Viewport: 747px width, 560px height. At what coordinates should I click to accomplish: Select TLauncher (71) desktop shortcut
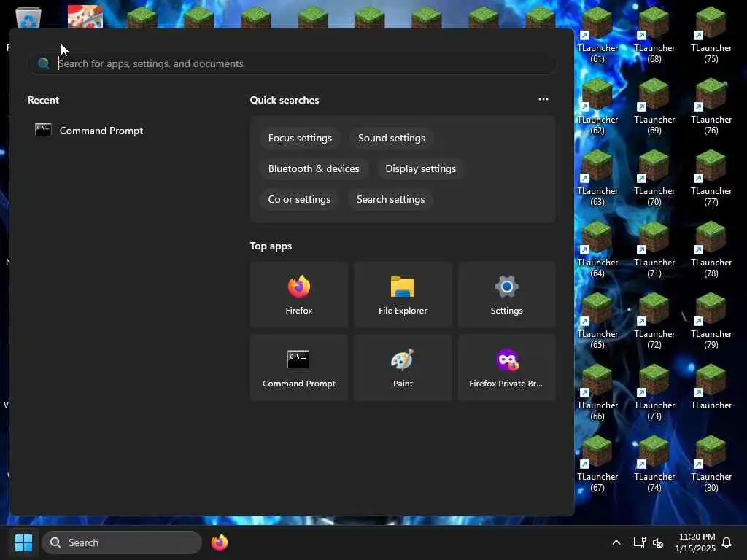point(654,249)
